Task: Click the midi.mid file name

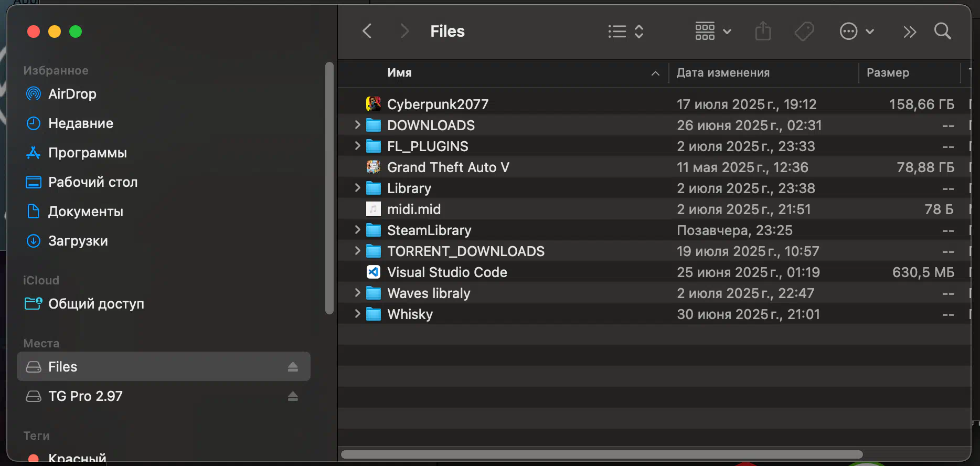Action: tap(414, 209)
